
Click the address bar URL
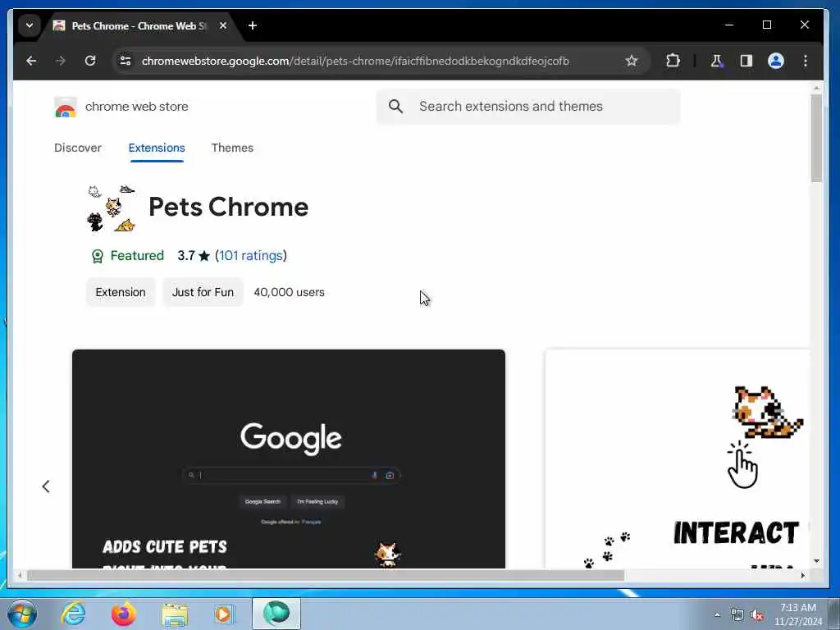coord(355,61)
